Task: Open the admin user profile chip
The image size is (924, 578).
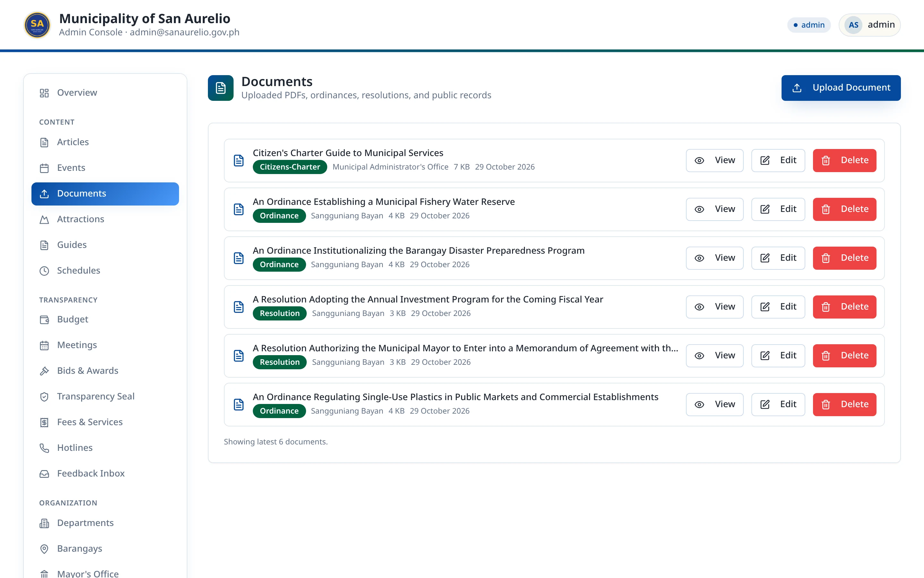Action: 869,25
